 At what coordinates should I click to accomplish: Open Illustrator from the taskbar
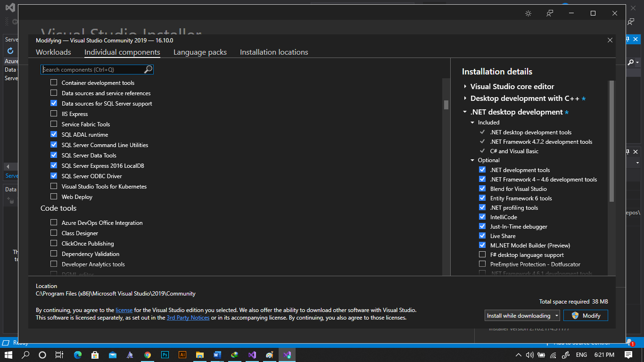[182, 355]
